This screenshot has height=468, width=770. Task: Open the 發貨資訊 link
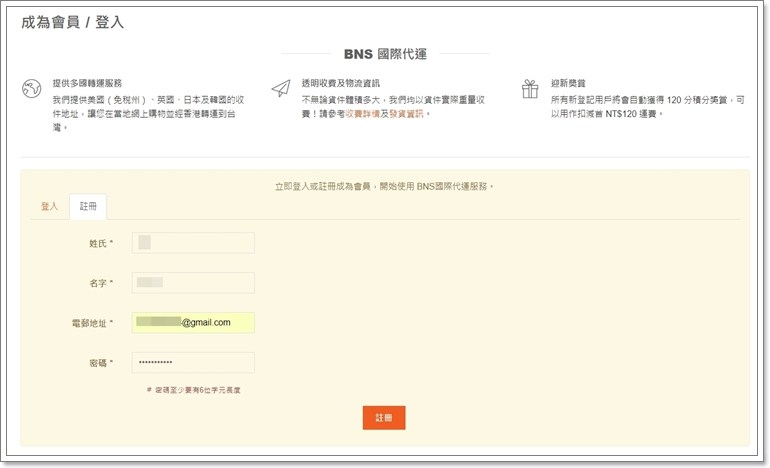pyautogui.click(x=409, y=114)
